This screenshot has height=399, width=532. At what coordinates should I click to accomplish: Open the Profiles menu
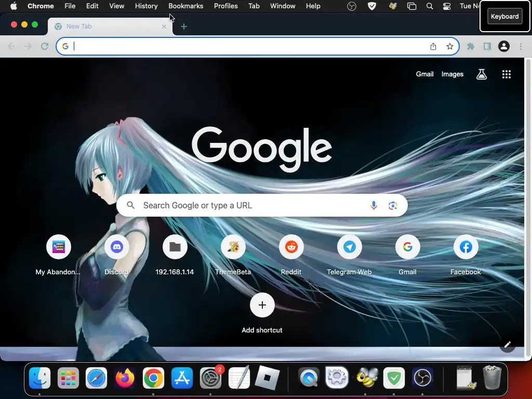225,6
